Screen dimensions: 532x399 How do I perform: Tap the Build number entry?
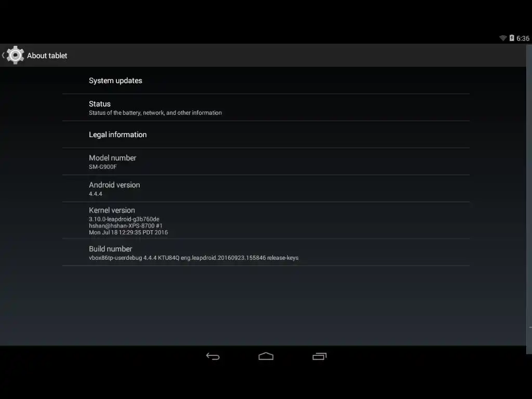click(266, 252)
